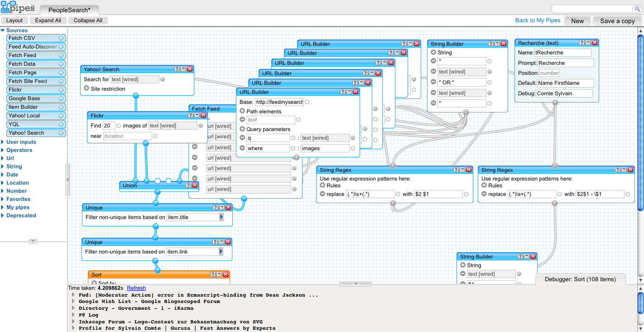Click the Layout button
Screen dimensions: 644x332
tap(14, 20)
